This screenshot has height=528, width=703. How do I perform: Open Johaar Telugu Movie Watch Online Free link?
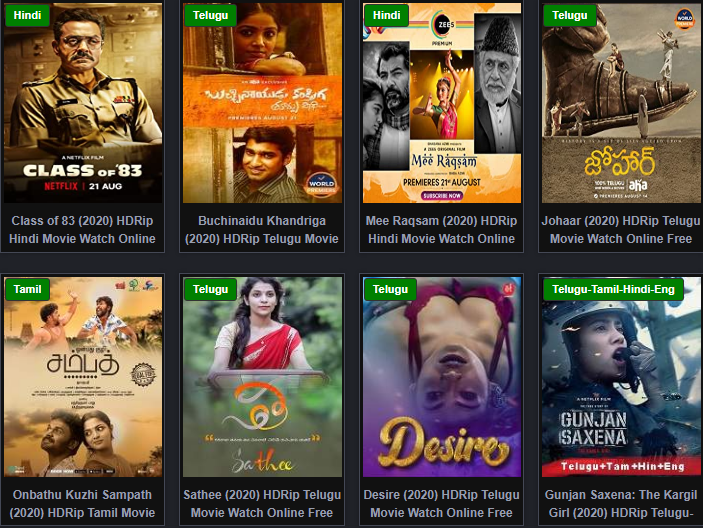click(x=621, y=229)
